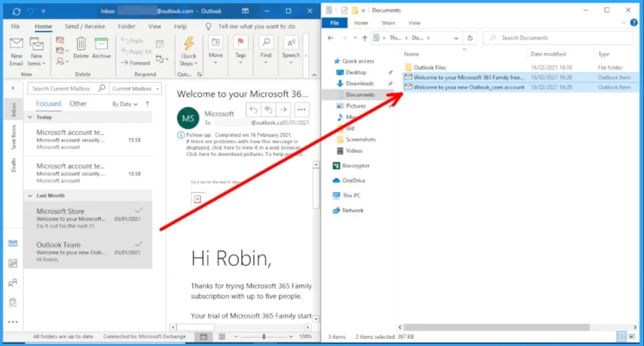Open the Move dropdown in Outlook ribbon
Image resolution: width=644 pixels, height=346 pixels.
point(216,51)
